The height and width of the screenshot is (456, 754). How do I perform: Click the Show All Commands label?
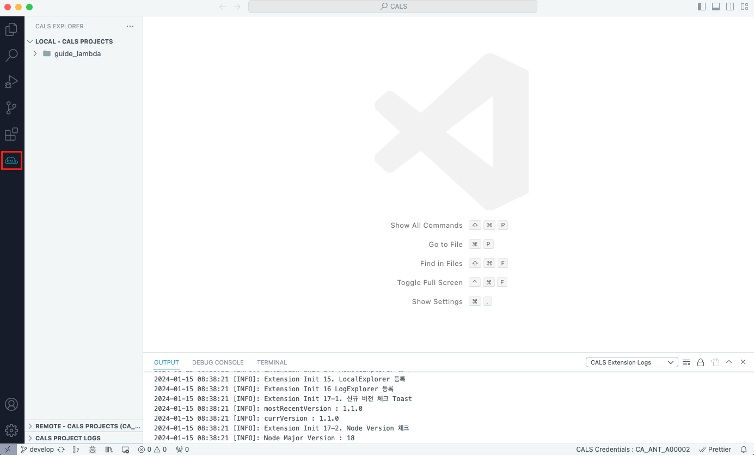[426, 225]
